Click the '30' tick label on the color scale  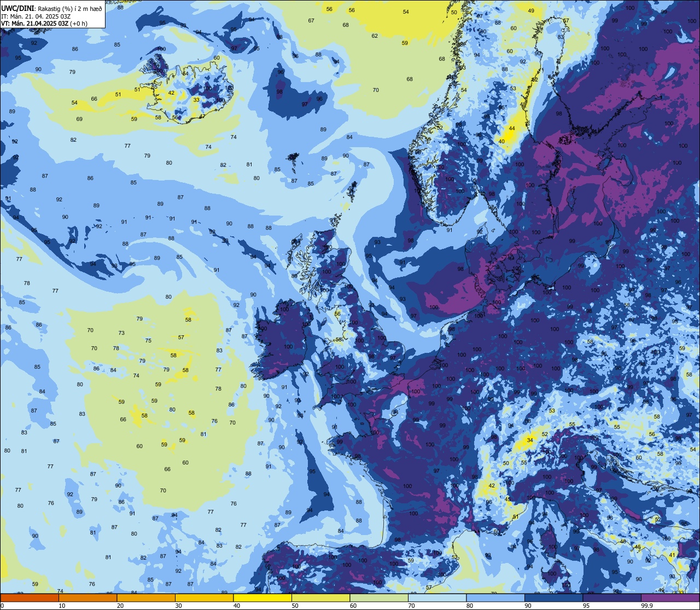(178, 606)
